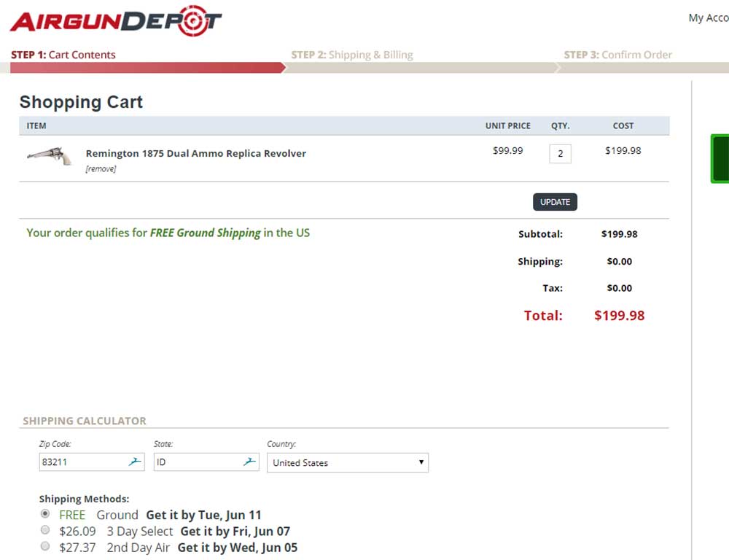Viewport: 729px width, 560px height.
Task: Click the COST column header
Action: click(x=623, y=126)
